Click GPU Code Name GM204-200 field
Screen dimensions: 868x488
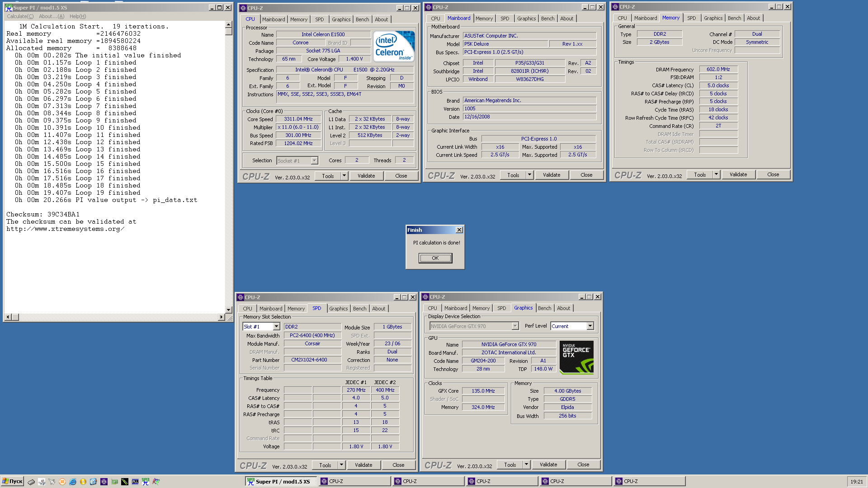click(483, 361)
